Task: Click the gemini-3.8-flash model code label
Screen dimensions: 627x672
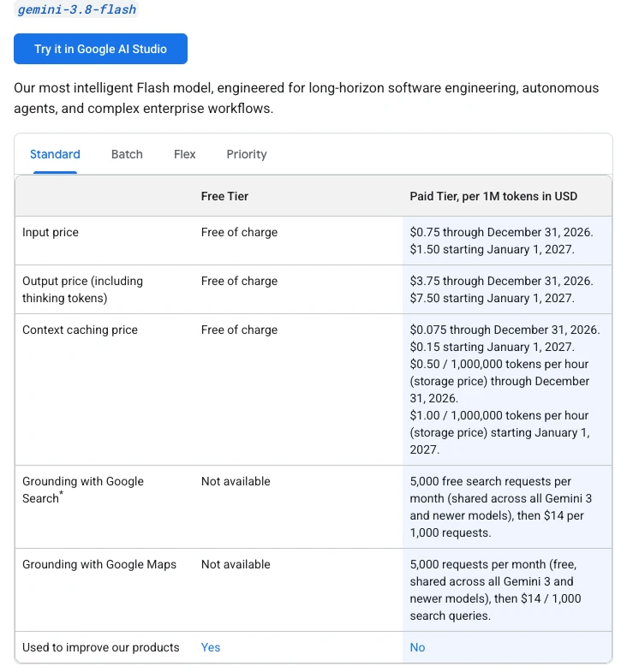Action: [77, 9]
